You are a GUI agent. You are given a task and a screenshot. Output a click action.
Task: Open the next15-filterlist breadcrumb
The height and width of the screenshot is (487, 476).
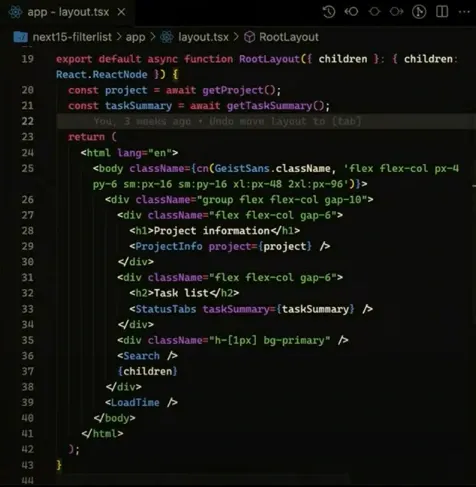click(72, 37)
